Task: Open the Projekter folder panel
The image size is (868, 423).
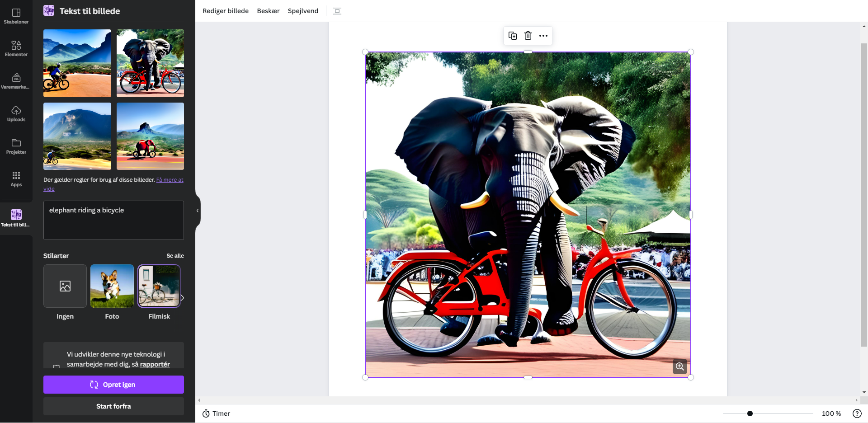Action: pyautogui.click(x=16, y=146)
